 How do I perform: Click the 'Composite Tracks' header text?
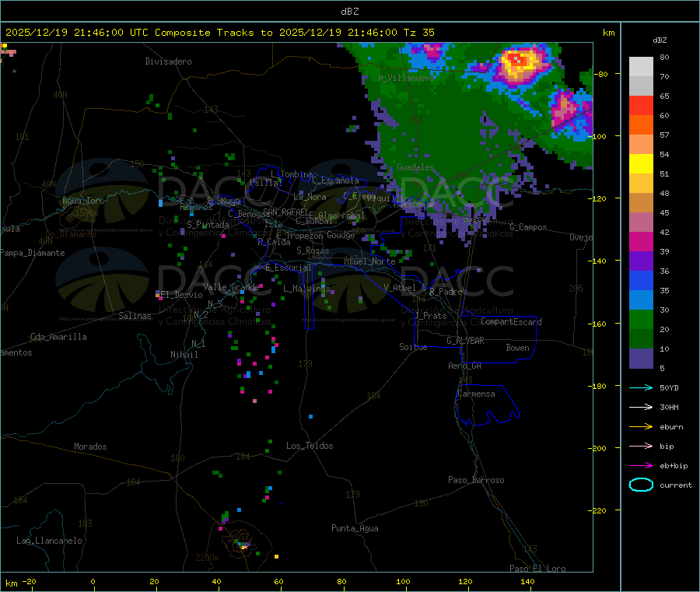(205, 33)
